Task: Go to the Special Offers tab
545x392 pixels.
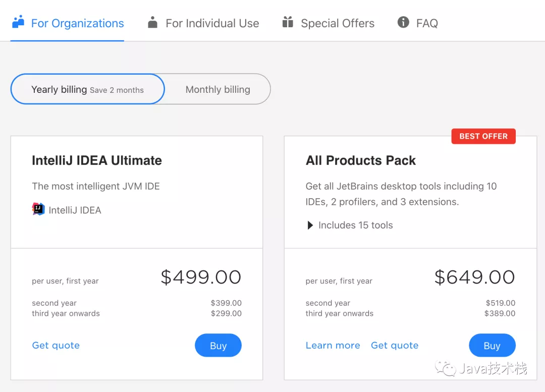Action: coord(338,23)
